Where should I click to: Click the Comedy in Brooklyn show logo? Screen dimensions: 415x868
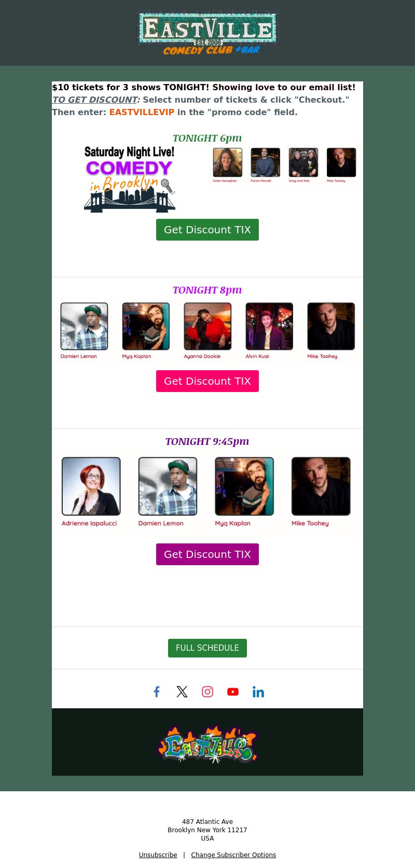point(130,179)
